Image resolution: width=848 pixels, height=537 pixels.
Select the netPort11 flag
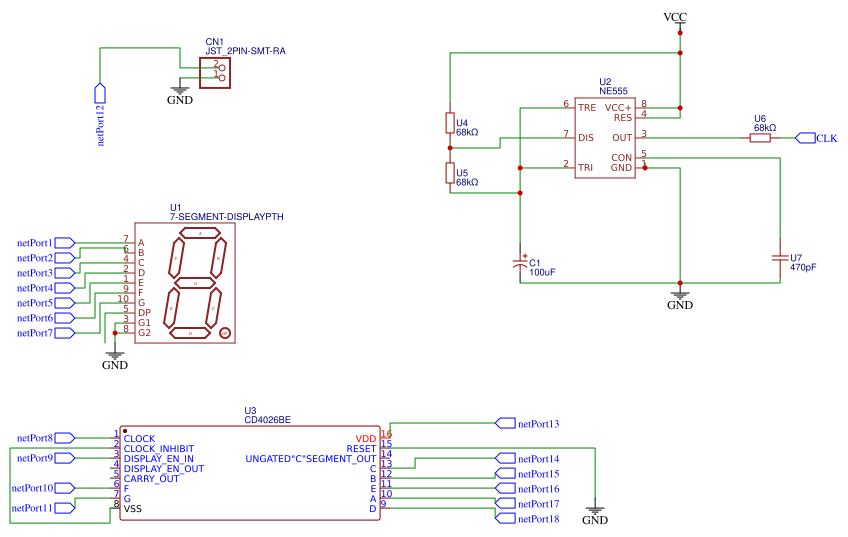click(x=43, y=508)
